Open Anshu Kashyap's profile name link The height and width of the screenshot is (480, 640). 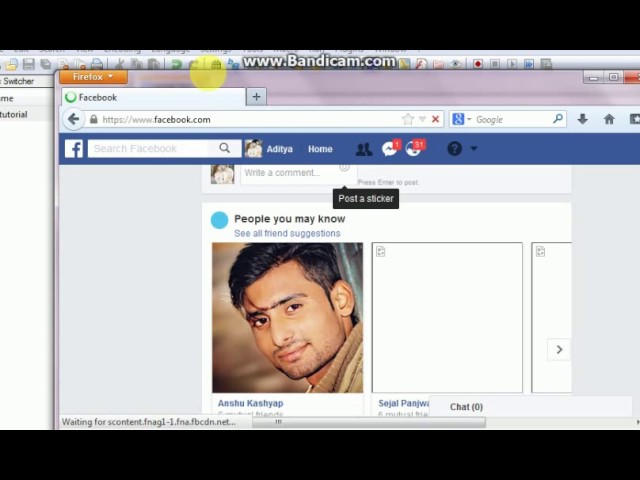pos(250,403)
